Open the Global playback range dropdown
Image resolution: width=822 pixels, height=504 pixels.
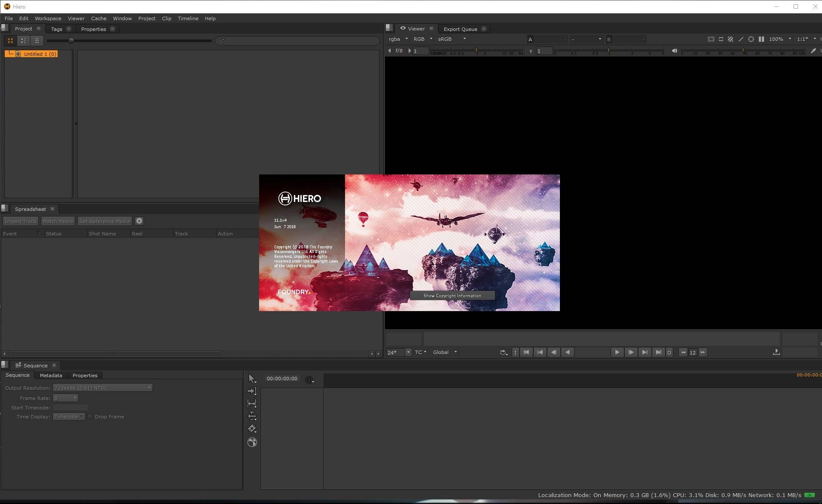click(445, 352)
